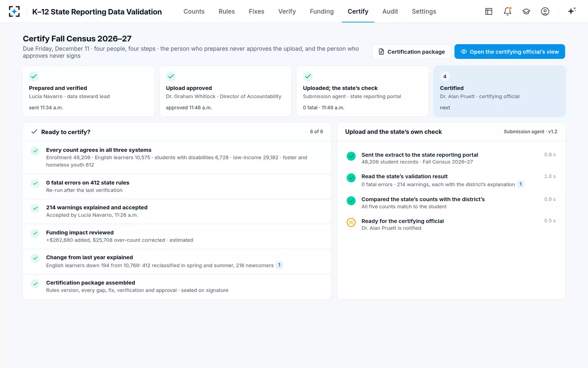Click green check for Sent the extract
Screen dimensions: 588x368
coord(351,156)
